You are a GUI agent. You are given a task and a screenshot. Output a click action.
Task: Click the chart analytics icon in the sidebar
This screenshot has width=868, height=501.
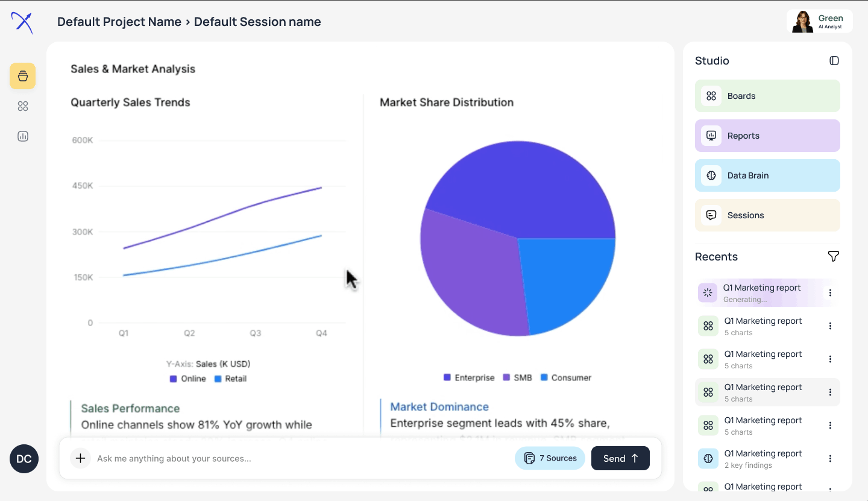coord(22,136)
